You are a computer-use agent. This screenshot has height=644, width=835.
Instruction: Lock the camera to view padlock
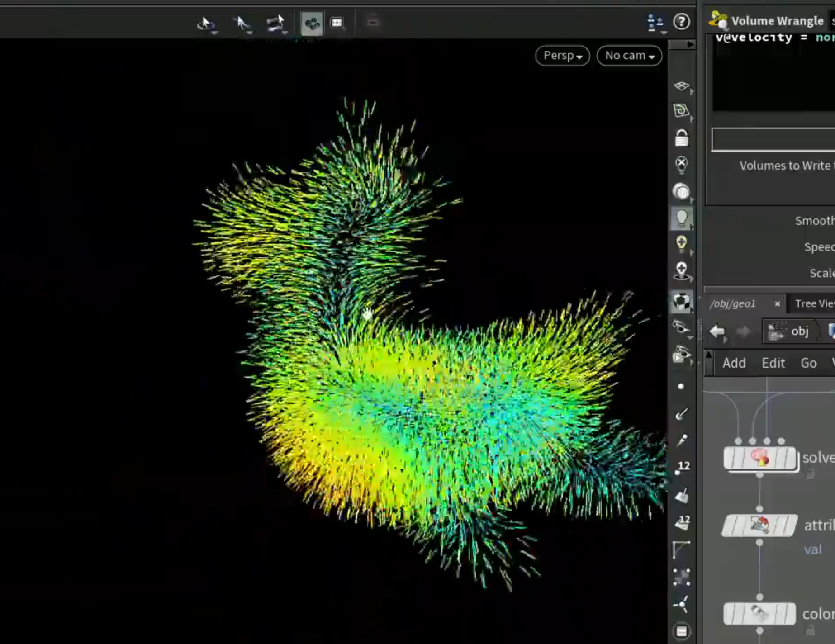pos(681,138)
